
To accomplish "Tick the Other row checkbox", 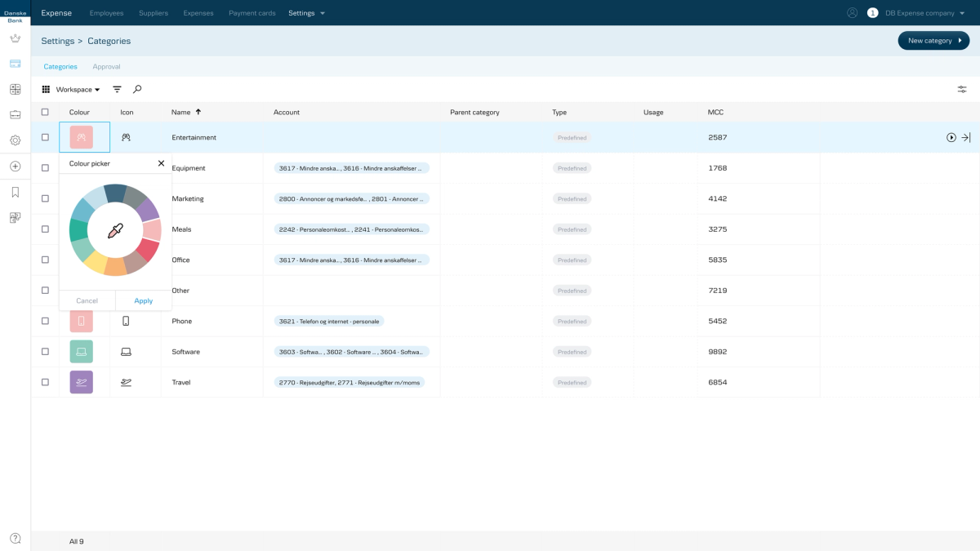I will pyautogui.click(x=45, y=291).
